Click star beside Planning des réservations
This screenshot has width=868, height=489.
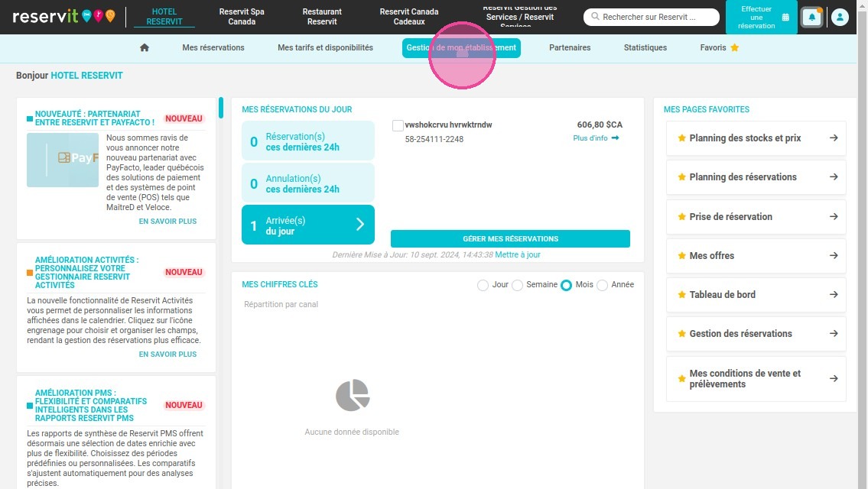point(682,177)
